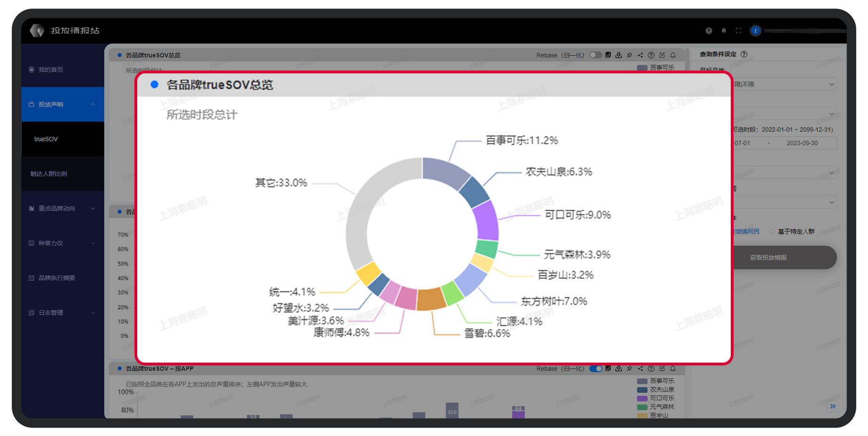Download data from 各品牌trueSOV总览 panel
The width and height of the screenshot is (868, 436).
click(x=618, y=55)
